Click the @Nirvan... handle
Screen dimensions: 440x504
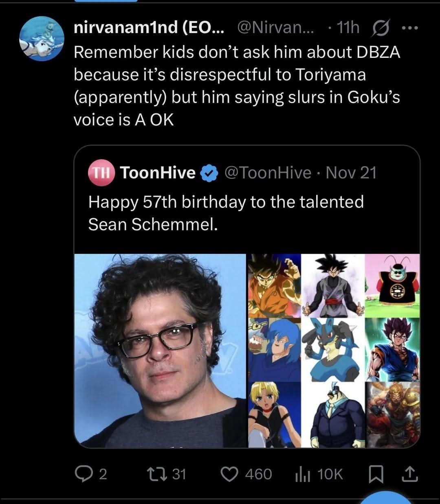pos(275,28)
